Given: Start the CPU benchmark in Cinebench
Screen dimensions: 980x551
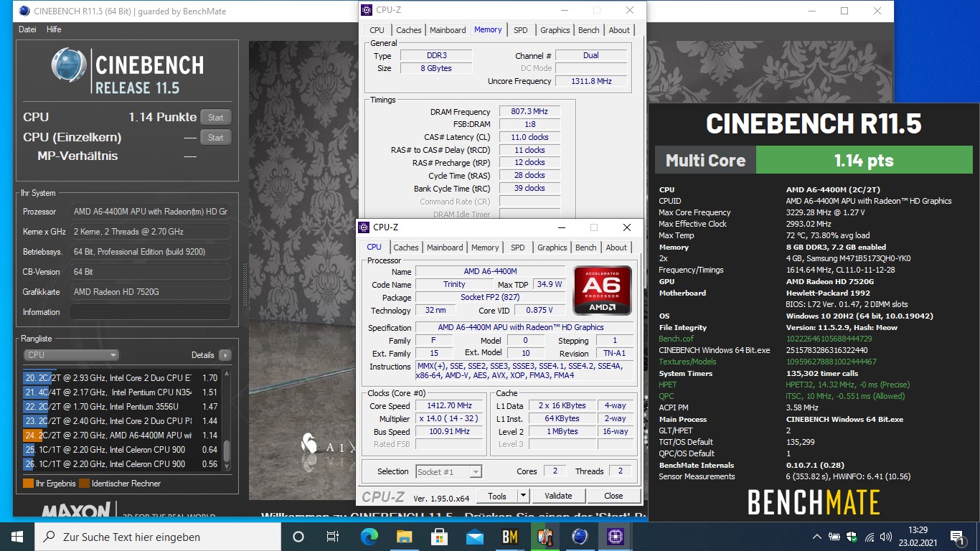Looking at the screenshot, I should [216, 118].
